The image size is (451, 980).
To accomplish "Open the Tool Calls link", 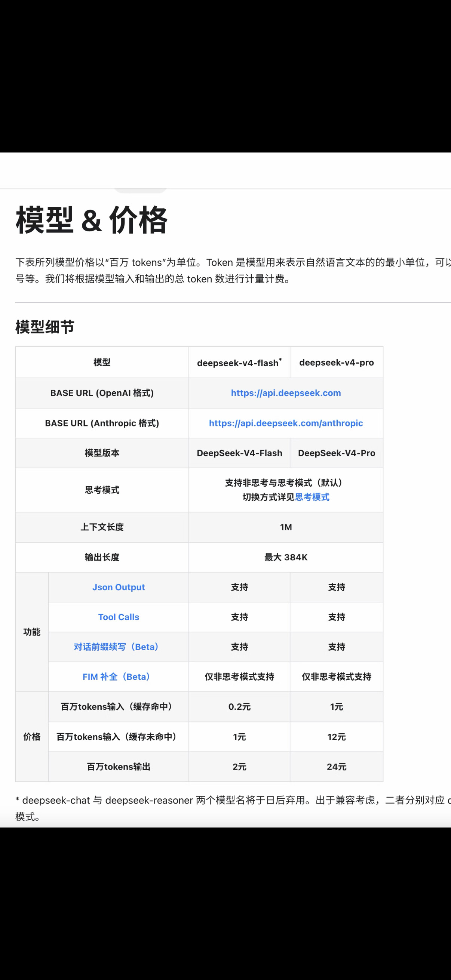I will pos(119,617).
